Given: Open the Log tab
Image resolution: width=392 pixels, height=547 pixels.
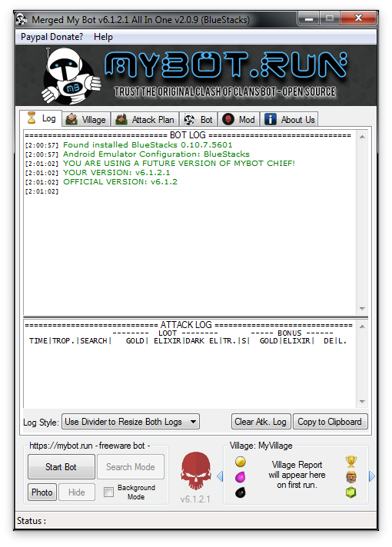Looking at the screenshot, I should pos(42,118).
